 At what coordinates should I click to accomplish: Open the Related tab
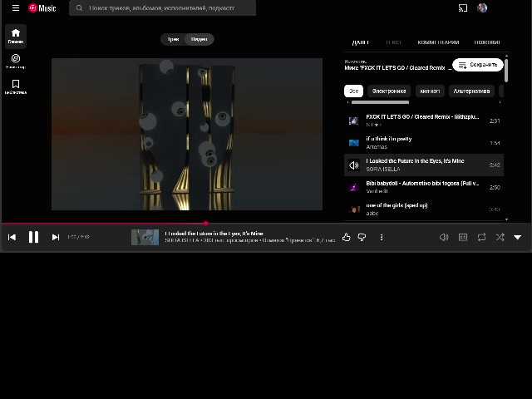tap(487, 42)
